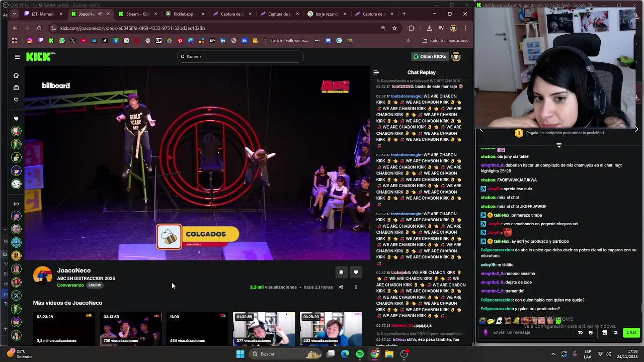
Task: Mute the JoacoNeco tab audio icon
Action: (100, 14)
